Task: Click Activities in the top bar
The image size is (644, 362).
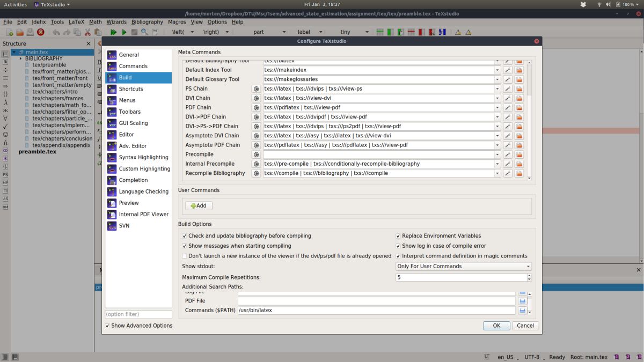Action: pos(16,4)
